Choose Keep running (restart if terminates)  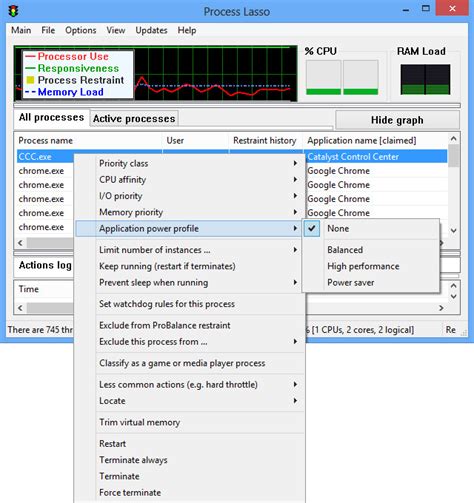point(189,266)
